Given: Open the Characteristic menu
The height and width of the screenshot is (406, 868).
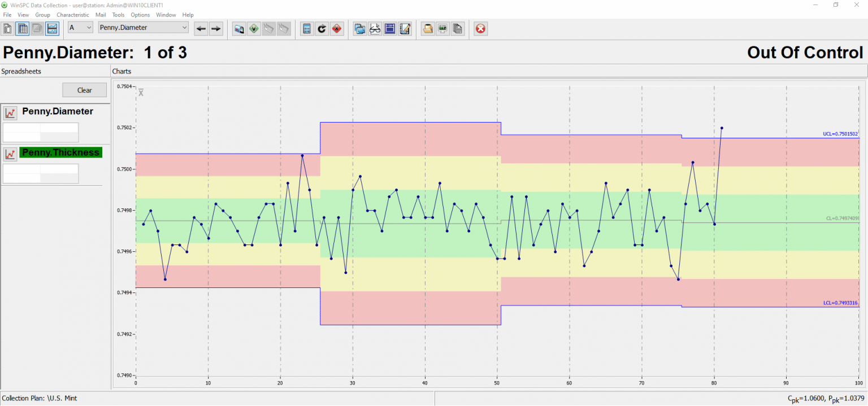Looking at the screenshot, I should [x=72, y=15].
